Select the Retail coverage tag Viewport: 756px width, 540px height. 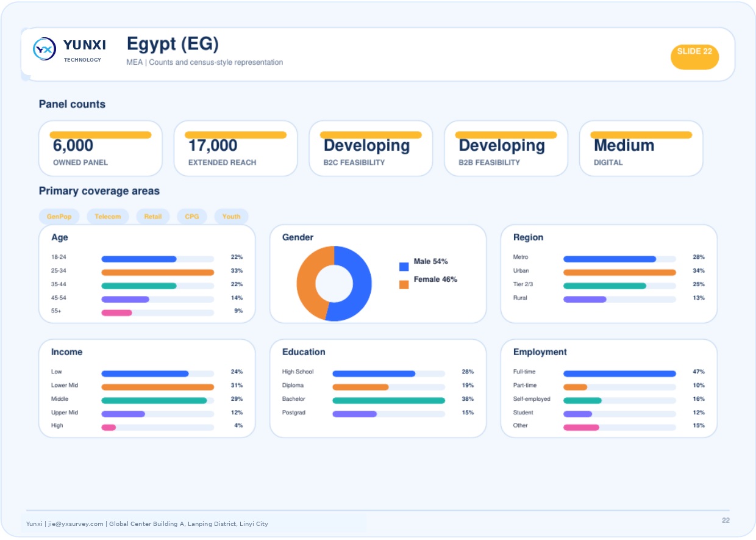pyautogui.click(x=153, y=217)
